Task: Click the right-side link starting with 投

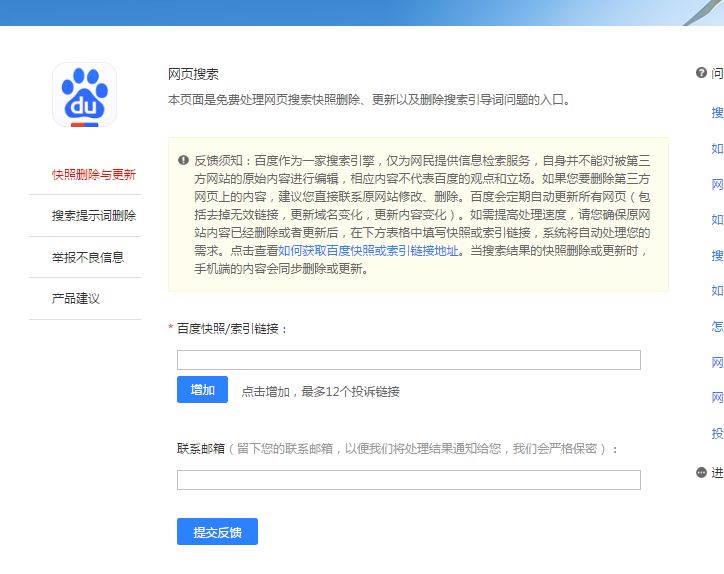Action: [x=717, y=433]
